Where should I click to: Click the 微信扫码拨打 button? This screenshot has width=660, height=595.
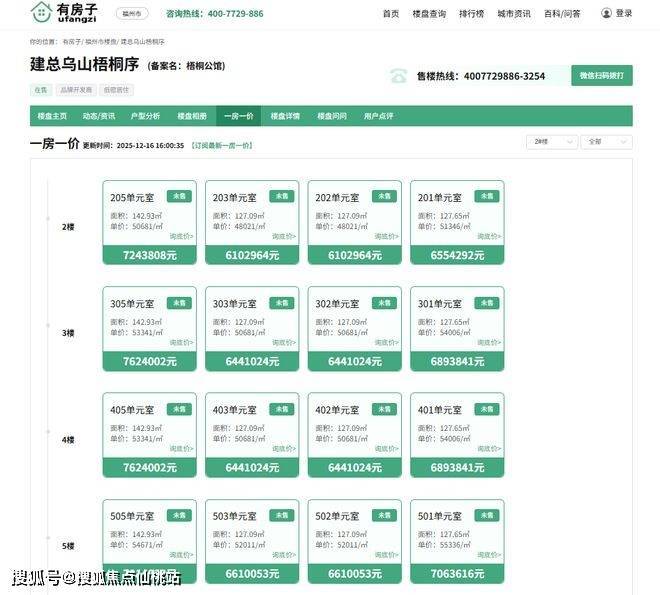tap(601, 76)
